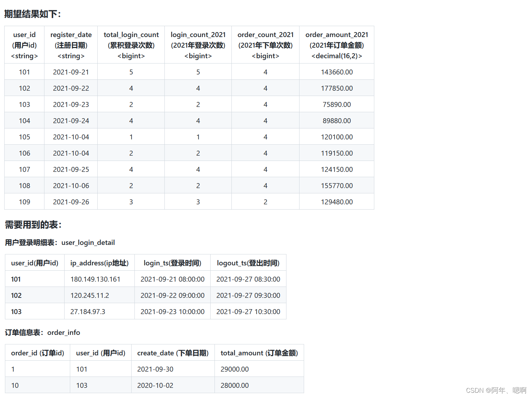Click the user_login_detail table name label
Image resolution: width=532 pixels, height=397 pixels.
(88, 242)
